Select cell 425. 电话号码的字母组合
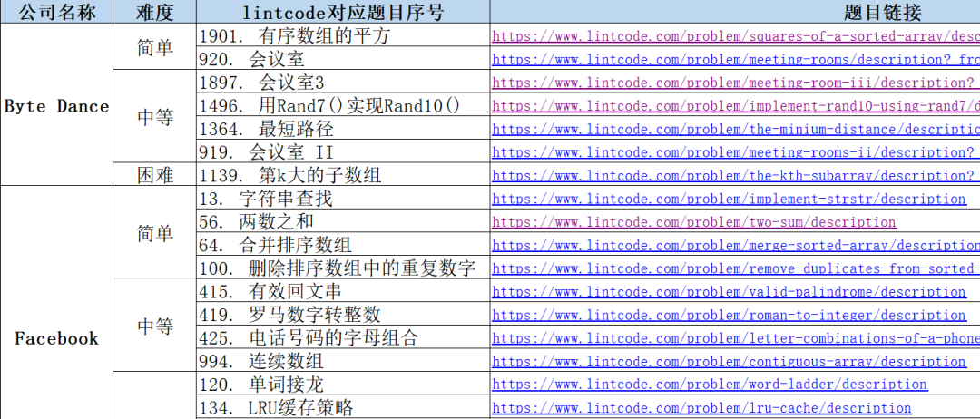Viewport: 980px width, 419px height. point(343,337)
